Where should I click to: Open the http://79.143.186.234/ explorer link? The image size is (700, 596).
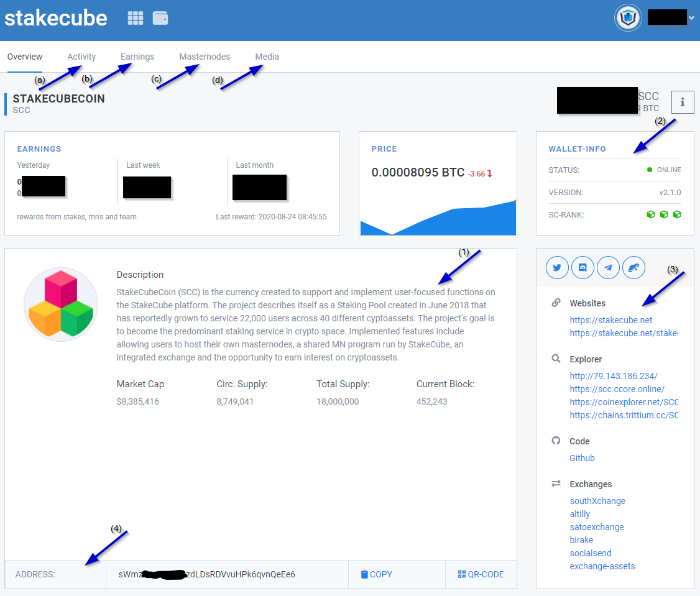point(614,376)
